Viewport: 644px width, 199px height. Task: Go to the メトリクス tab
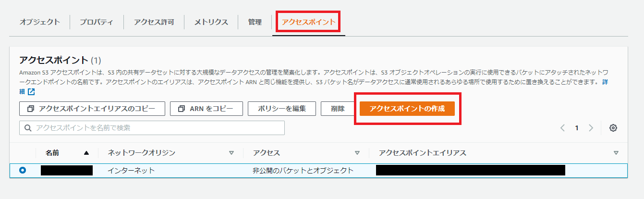click(211, 22)
